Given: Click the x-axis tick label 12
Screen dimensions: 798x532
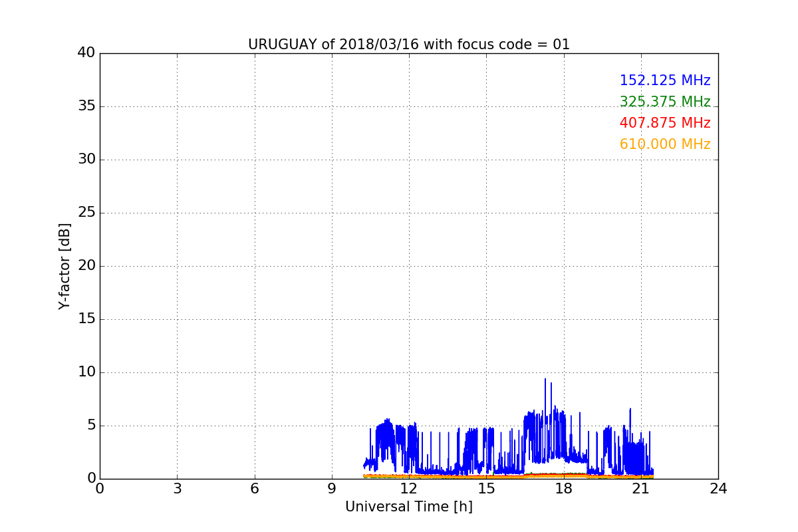Looking at the screenshot, I should click(x=409, y=489).
